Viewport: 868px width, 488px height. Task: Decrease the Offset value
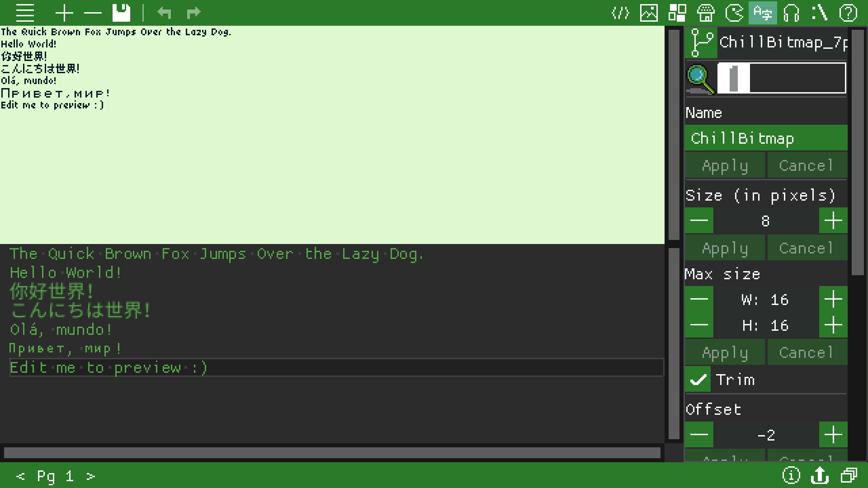point(698,434)
